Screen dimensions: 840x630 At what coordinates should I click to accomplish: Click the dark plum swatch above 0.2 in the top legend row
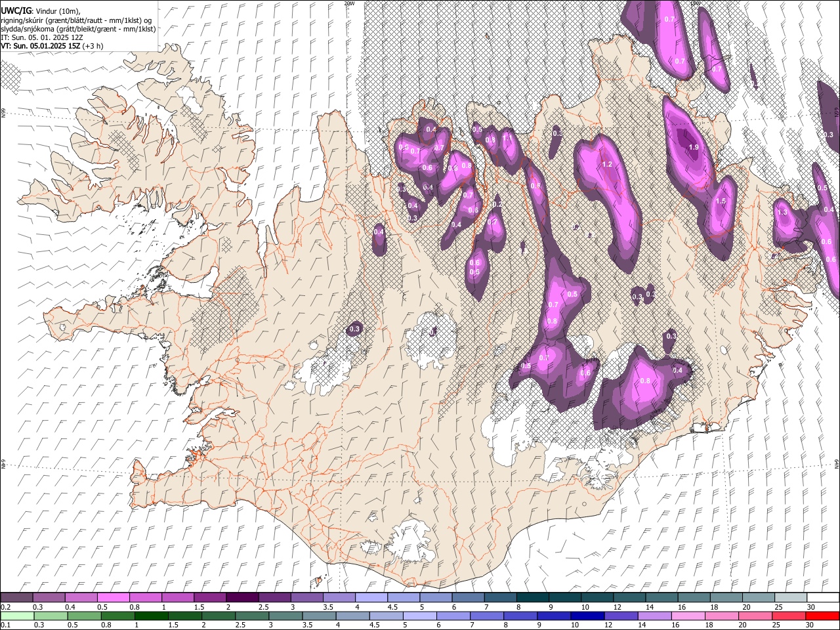tap(16, 597)
